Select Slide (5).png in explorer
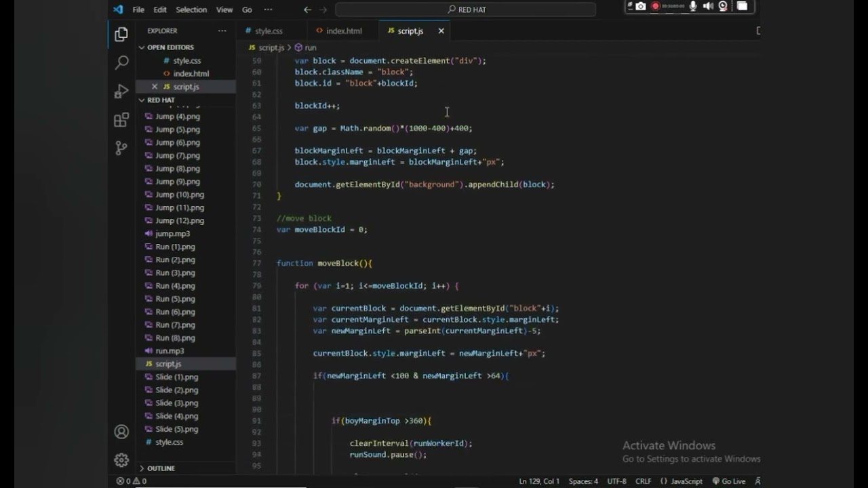The height and width of the screenshot is (488, 868). click(186, 429)
